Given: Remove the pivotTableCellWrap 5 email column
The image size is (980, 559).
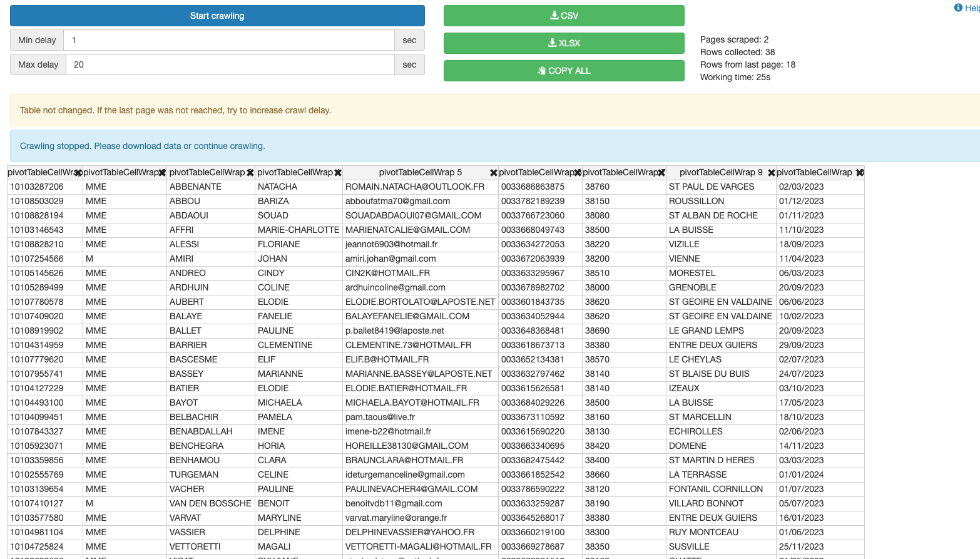Looking at the screenshot, I should [x=493, y=173].
